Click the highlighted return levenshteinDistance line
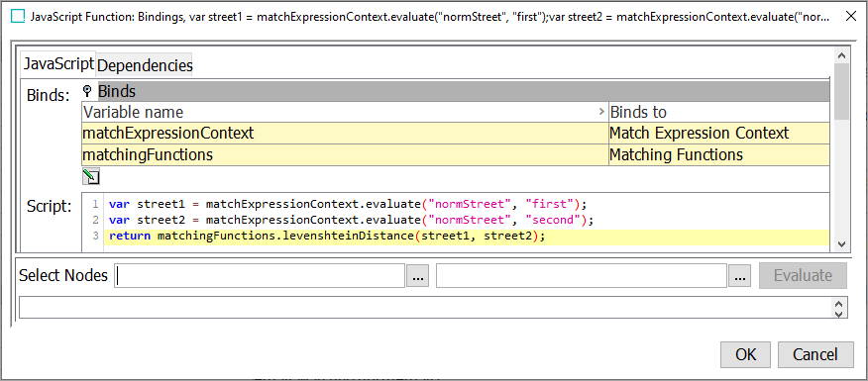868x381 pixels. 466,237
